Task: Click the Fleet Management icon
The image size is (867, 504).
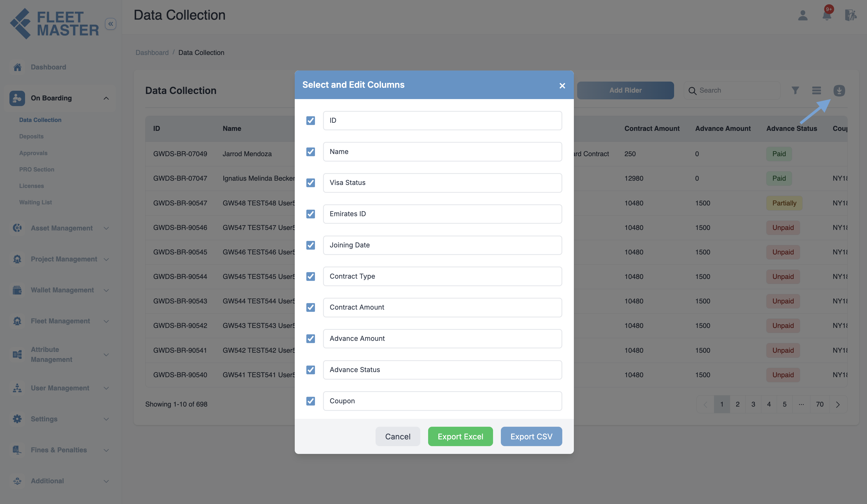Action: [x=17, y=321]
